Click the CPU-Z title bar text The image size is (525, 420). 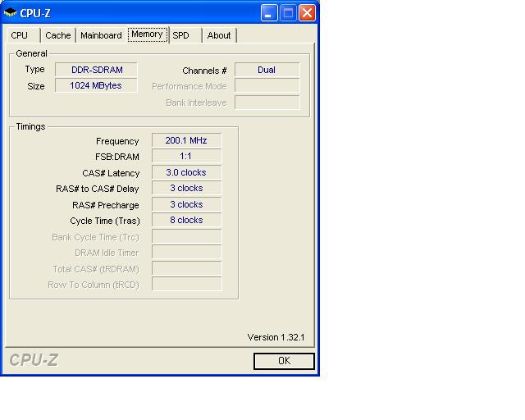coord(35,13)
